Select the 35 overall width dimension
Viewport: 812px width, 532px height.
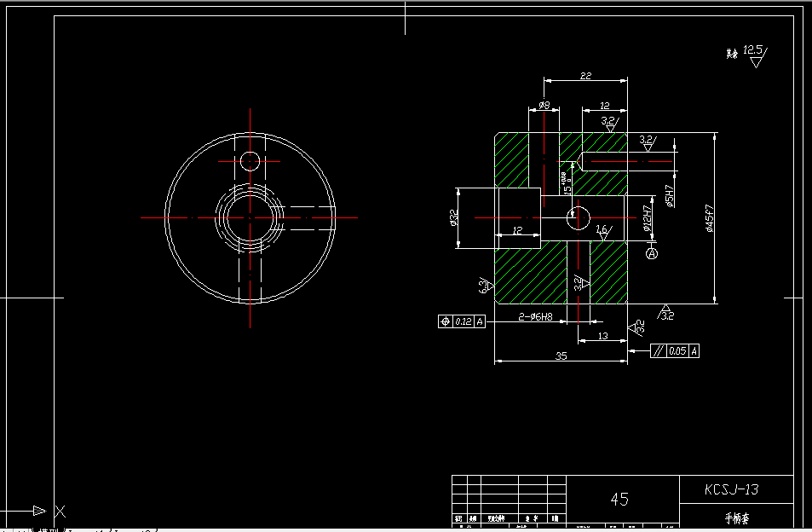[561, 356]
